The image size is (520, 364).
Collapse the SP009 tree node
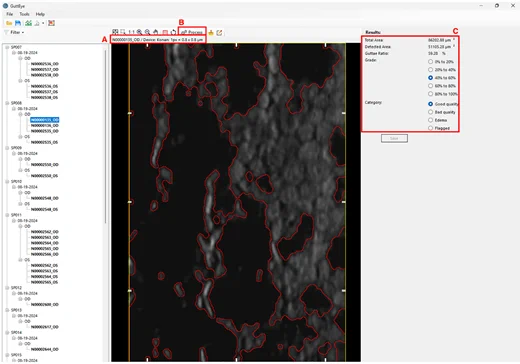click(7, 148)
